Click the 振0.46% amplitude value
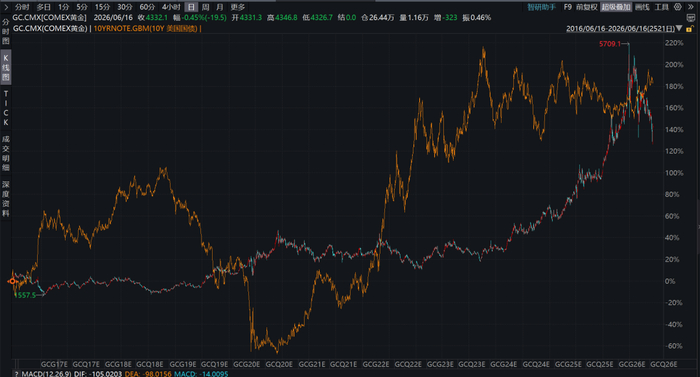 pyautogui.click(x=476, y=18)
